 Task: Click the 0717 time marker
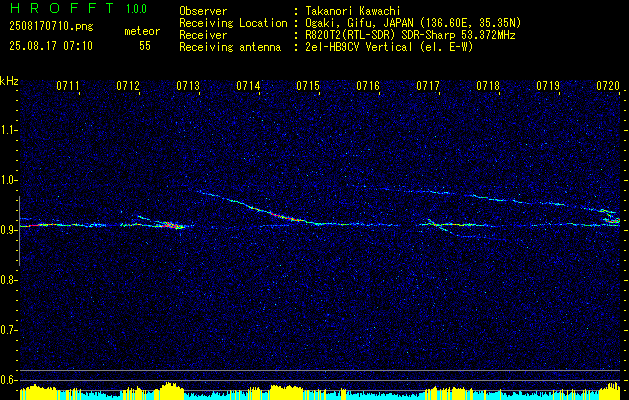coord(428,86)
